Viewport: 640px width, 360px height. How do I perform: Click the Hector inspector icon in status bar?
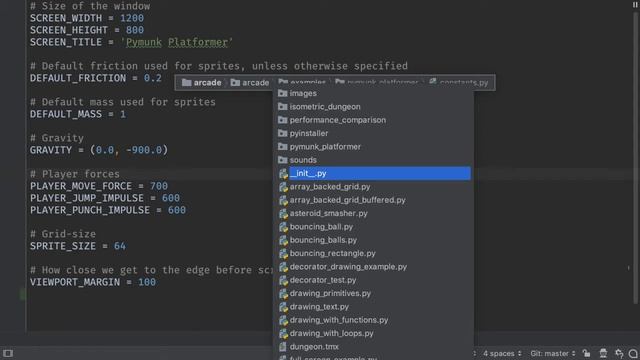click(603, 353)
